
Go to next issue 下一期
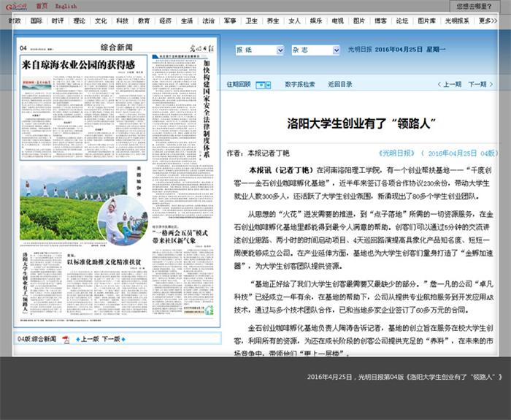click(x=480, y=85)
